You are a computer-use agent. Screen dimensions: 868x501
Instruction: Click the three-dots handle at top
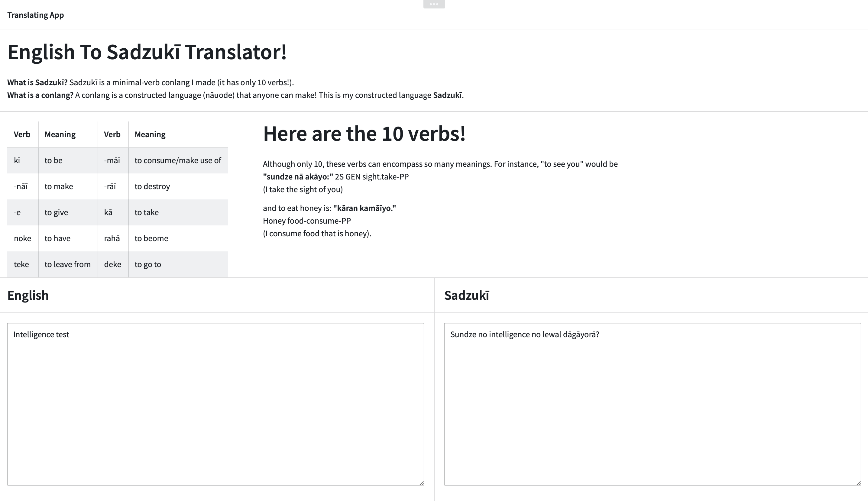pyautogui.click(x=434, y=4)
